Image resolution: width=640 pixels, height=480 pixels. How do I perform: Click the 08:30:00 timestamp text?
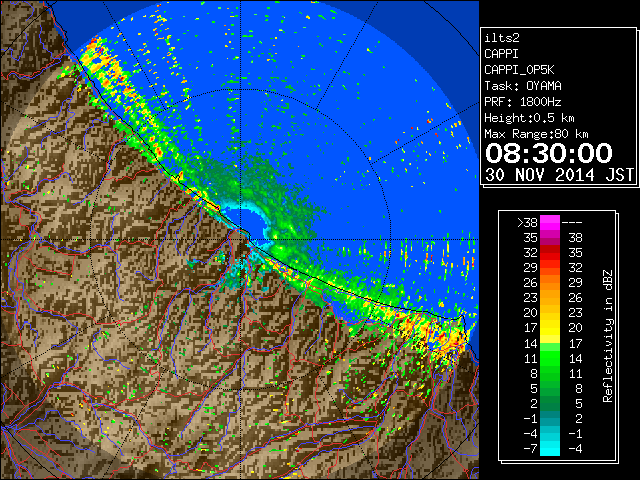coord(549,153)
